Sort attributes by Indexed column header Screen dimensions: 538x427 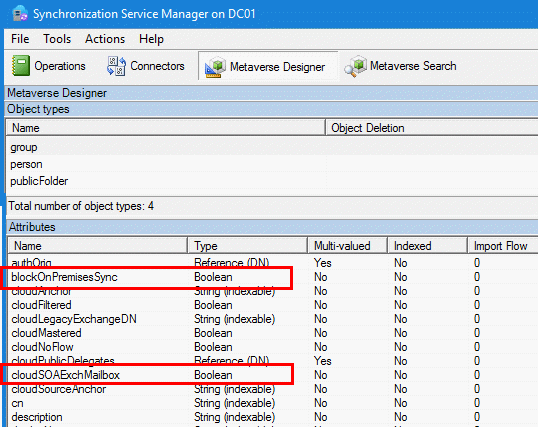coord(427,246)
